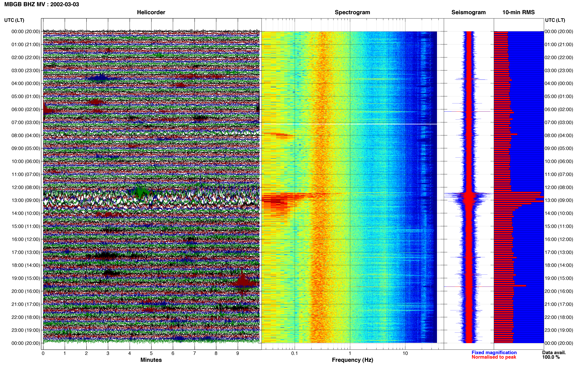This screenshot has width=588, height=368.
Task: Click the '10-min RMS' panel heading
Action: [518, 12]
